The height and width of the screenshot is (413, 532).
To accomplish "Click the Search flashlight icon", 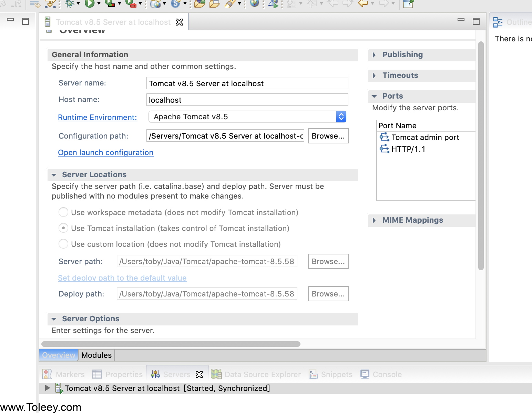I will 230,4.
